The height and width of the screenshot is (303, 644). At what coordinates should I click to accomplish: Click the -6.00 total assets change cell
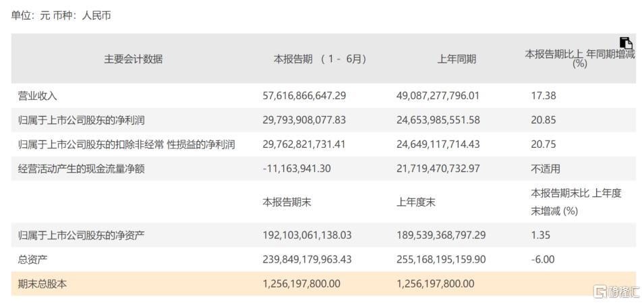[x=544, y=259]
